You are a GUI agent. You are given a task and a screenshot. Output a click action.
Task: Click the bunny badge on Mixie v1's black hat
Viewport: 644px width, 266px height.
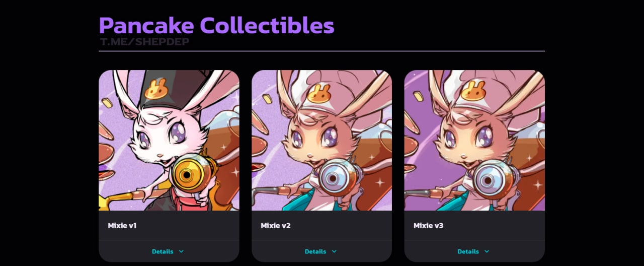(x=155, y=89)
